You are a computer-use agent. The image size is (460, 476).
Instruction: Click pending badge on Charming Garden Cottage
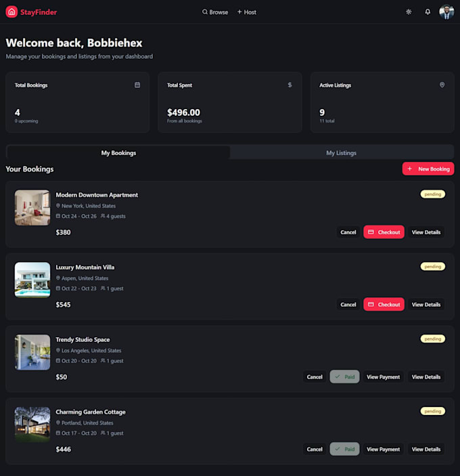coord(433,411)
